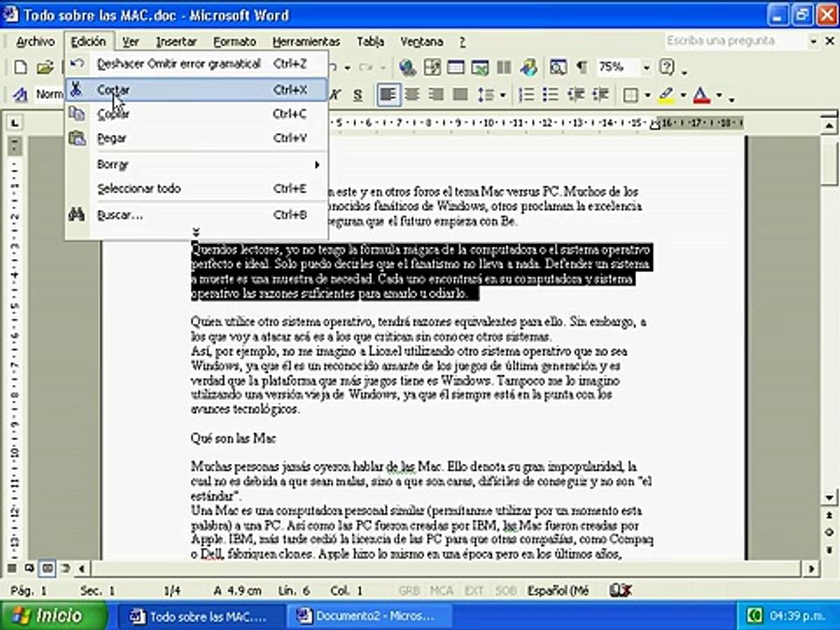Open the Style box showing Norm
Viewport: 840px width, 630px height.
click(x=49, y=94)
